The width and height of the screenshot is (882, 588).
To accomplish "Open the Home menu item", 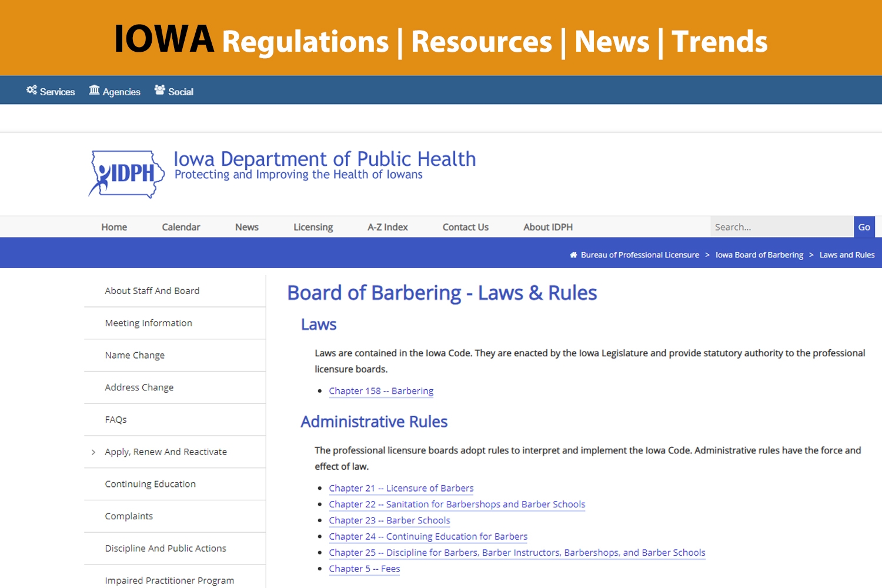I will pos(114,227).
